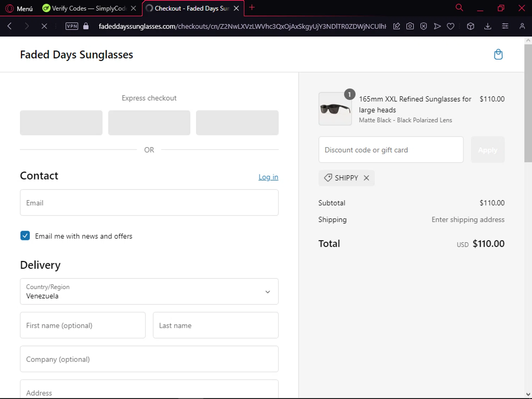Click the share page icon

397,26
